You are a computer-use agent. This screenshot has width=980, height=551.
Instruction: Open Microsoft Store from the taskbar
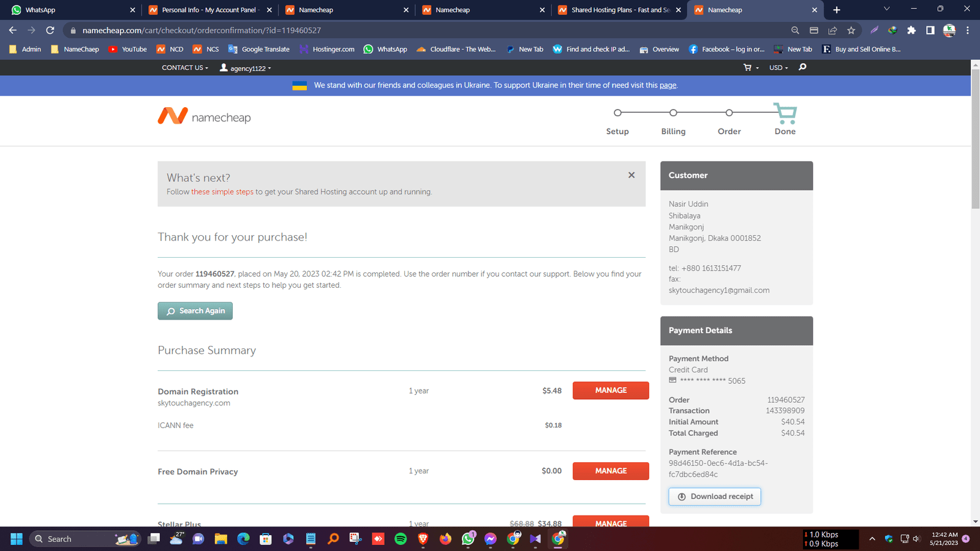tap(266, 539)
